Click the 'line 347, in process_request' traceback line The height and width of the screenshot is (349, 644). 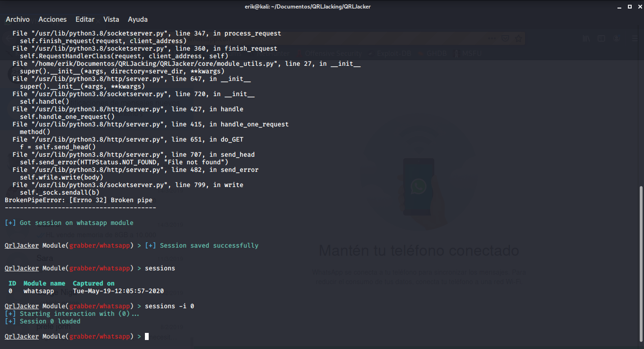click(147, 33)
